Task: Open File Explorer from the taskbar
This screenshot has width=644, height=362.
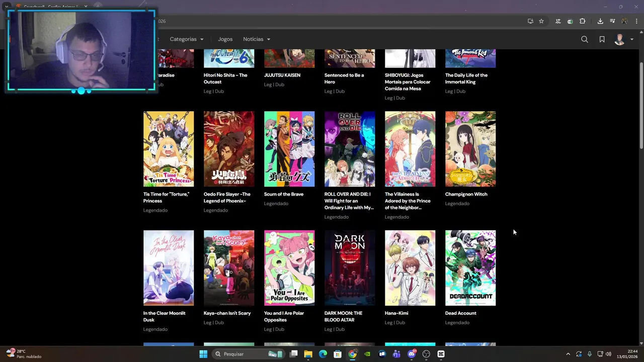Action: 308,354
